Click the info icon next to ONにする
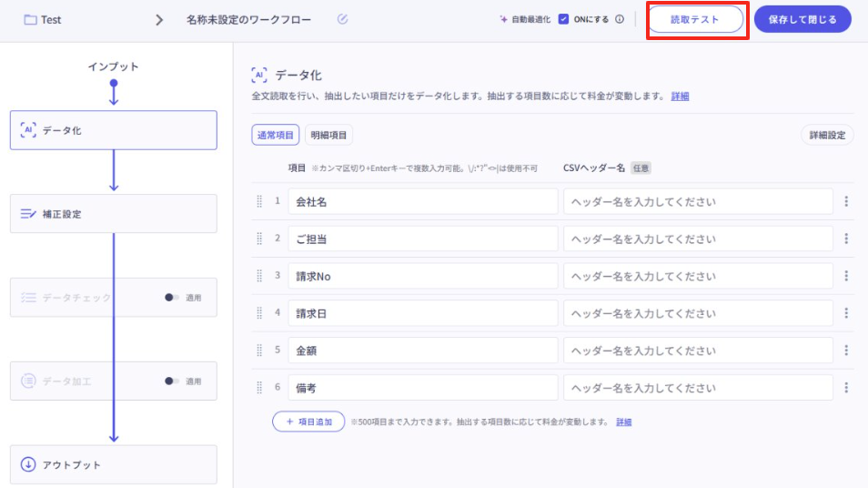 click(620, 19)
